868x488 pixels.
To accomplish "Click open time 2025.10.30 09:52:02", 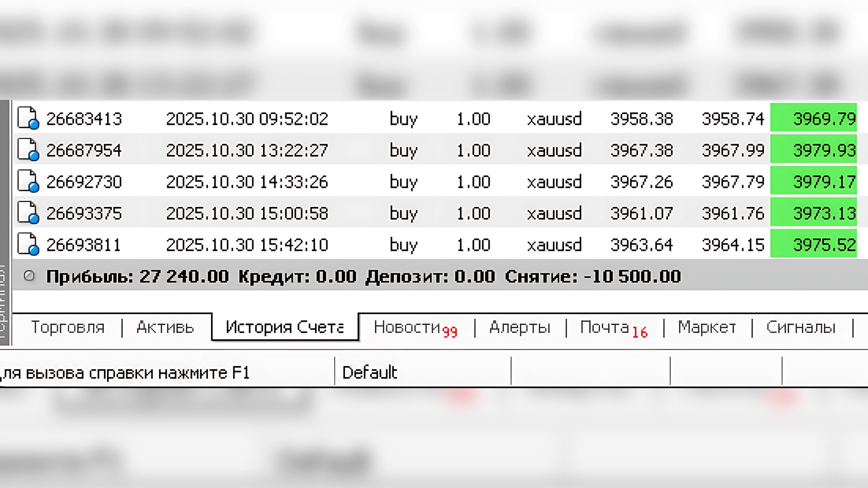I will pyautogui.click(x=247, y=119).
